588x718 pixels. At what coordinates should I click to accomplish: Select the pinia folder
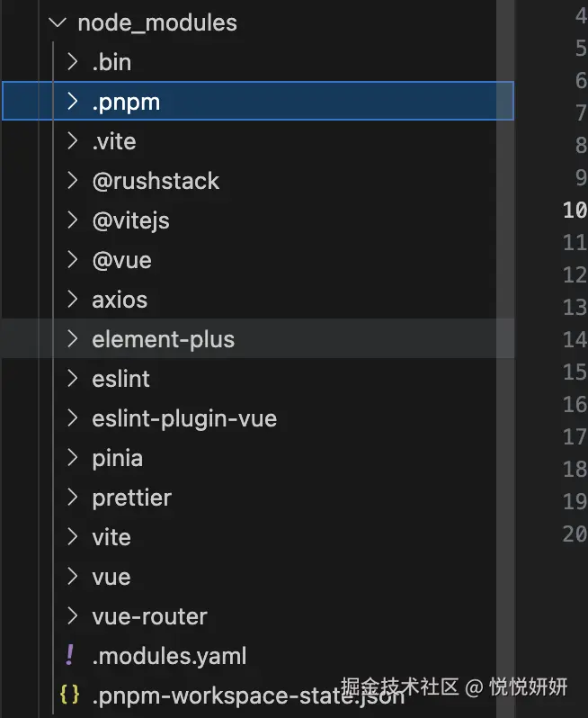coord(117,458)
